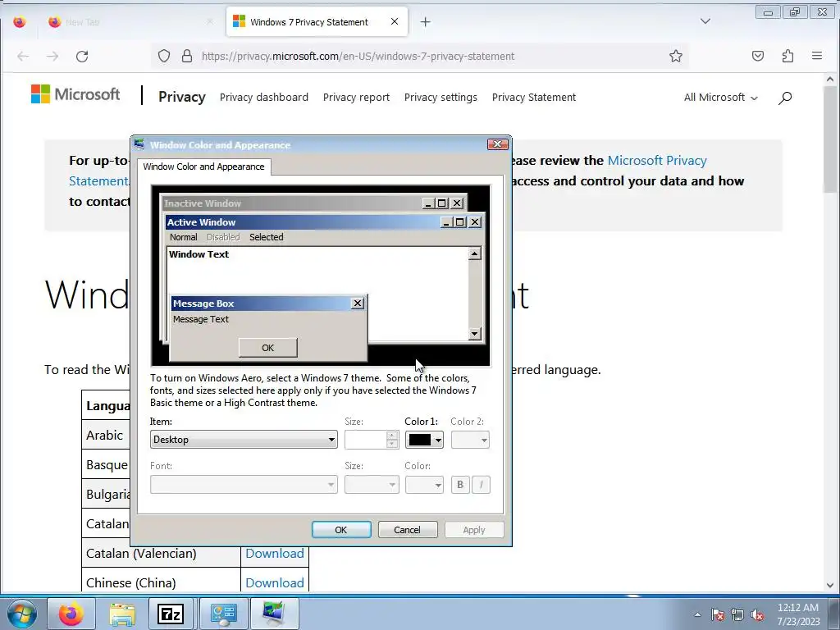Open the Font size dropdown
840x630 pixels.
pos(372,485)
